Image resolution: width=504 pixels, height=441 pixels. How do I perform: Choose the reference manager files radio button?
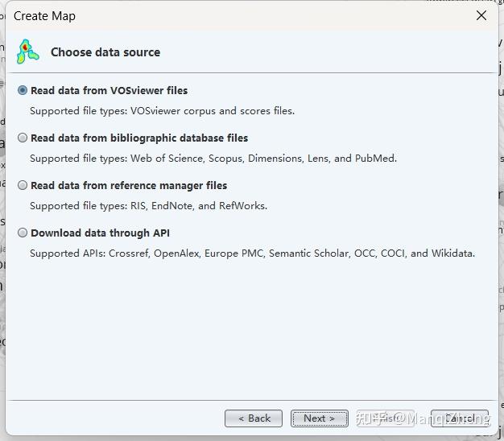click(x=23, y=185)
